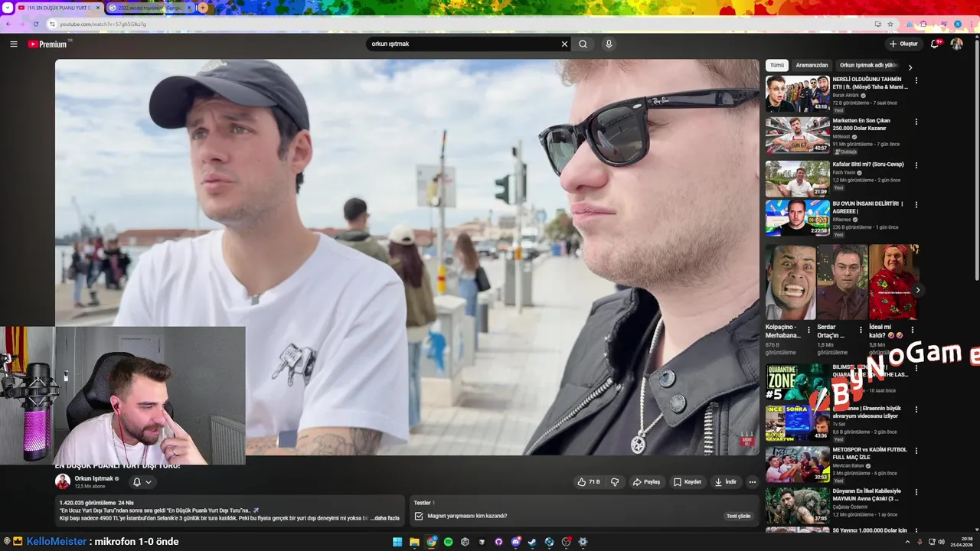Show more filter chips with right arrow
980x551 pixels.
(910, 67)
